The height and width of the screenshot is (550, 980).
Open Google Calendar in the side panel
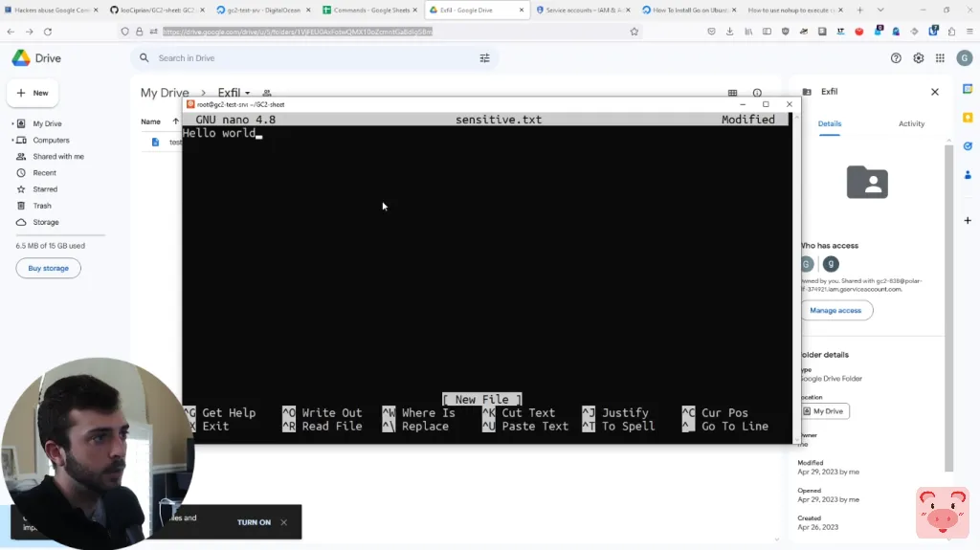click(x=968, y=89)
